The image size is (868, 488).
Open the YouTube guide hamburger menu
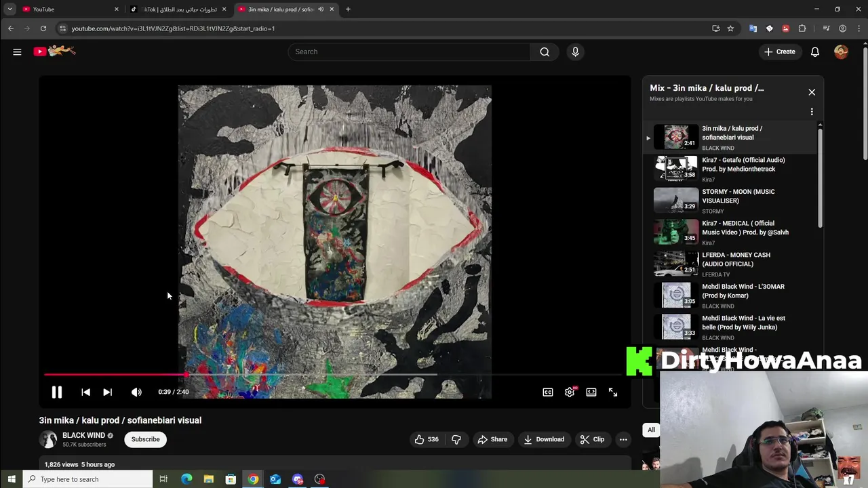pyautogui.click(x=17, y=52)
